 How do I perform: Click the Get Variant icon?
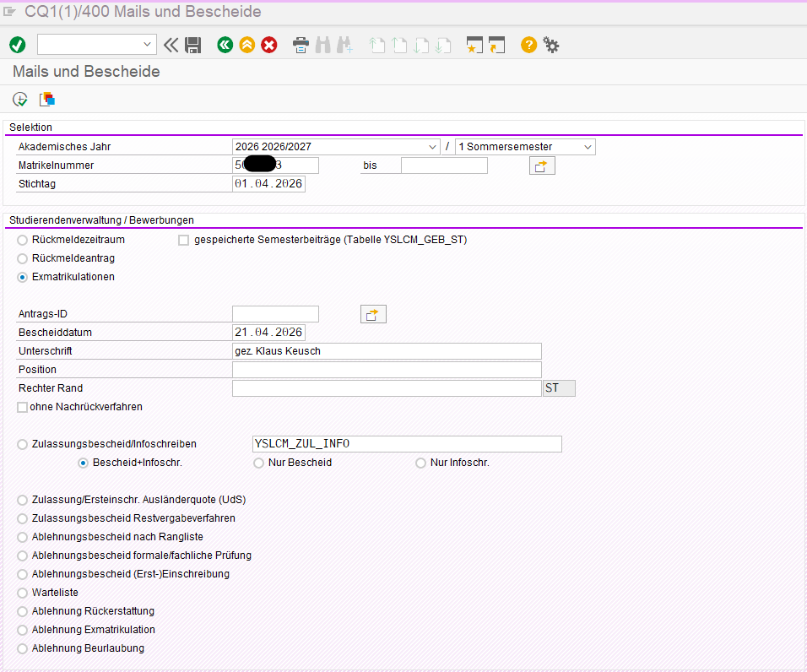pyautogui.click(x=46, y=100)
